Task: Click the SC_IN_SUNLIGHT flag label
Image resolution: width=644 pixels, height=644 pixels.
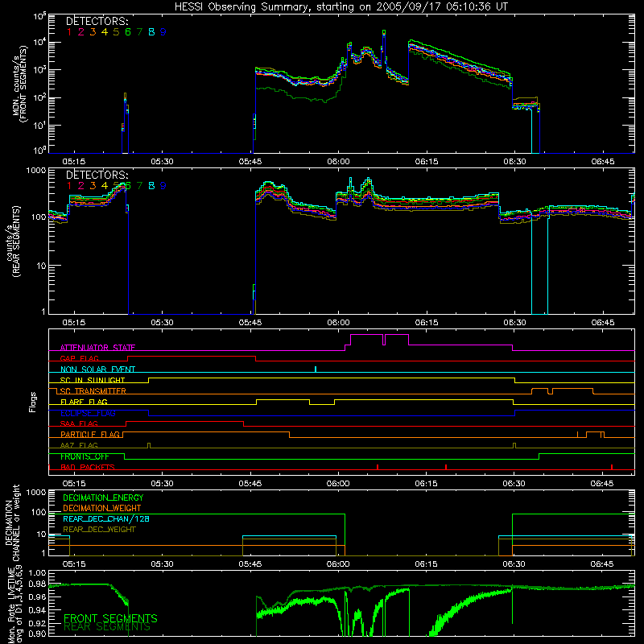Action: click(x=93, y=380)
